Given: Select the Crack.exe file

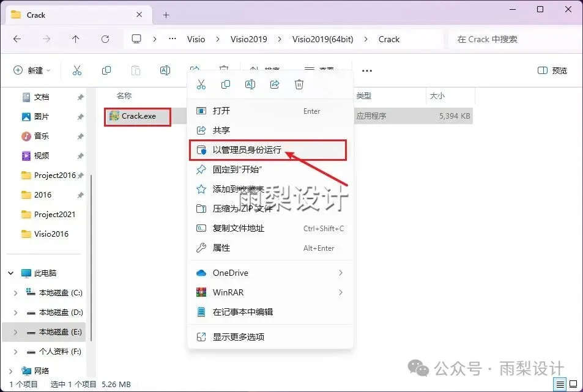Looking at the screenshot, I should click(x=138, y=116).
